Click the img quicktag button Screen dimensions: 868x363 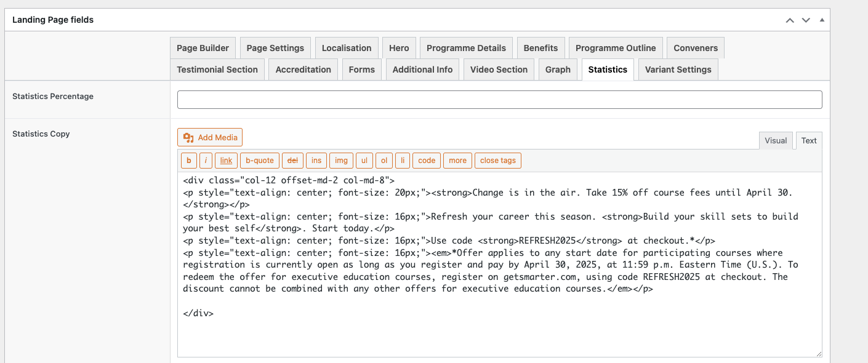click(x=341, y=161)
